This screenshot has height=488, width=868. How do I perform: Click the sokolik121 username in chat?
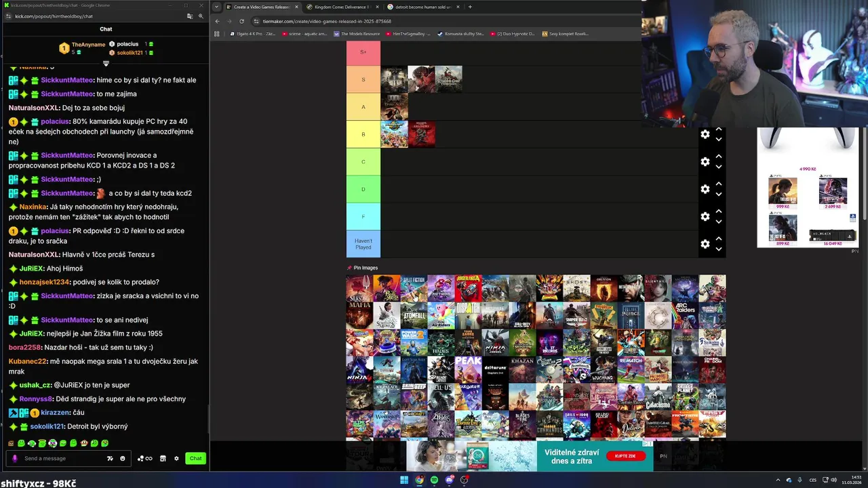click(x=48, y=426)
